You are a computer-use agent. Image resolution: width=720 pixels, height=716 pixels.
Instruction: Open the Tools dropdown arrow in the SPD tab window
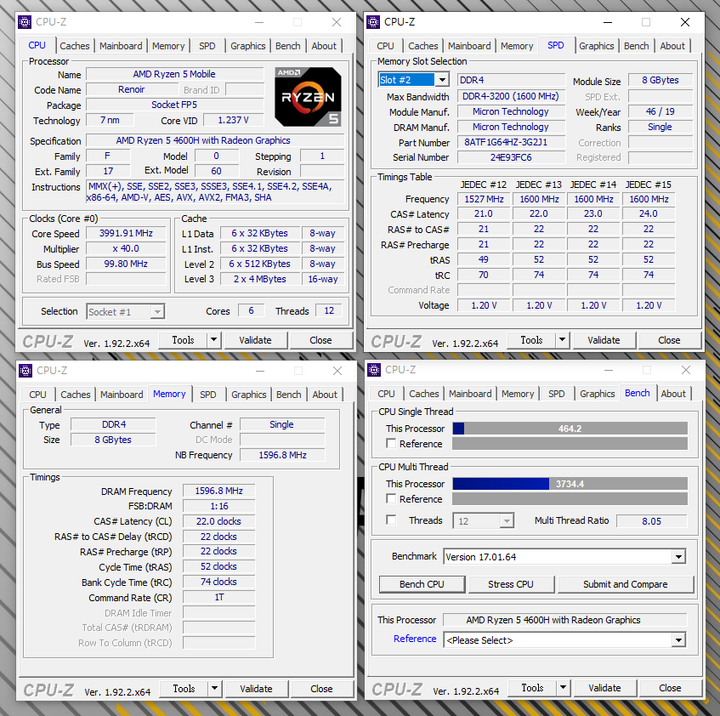tap(562, 340)
